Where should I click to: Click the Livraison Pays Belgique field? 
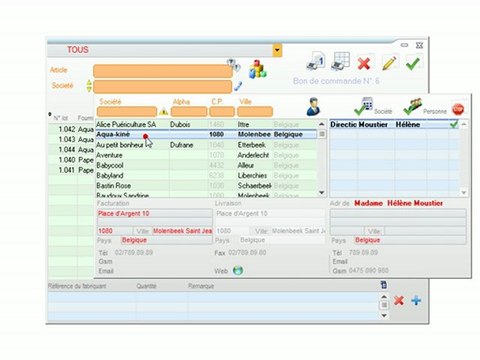click(282, 240)
